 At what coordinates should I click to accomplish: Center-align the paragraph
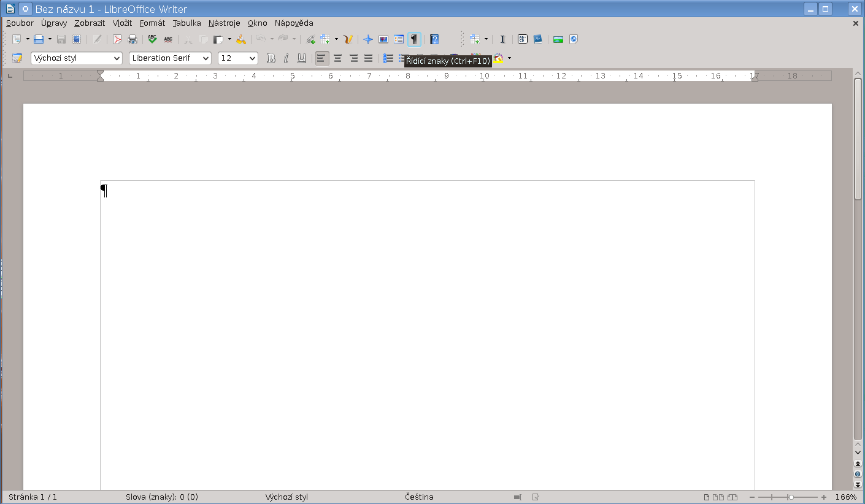[x=337, y=58]
